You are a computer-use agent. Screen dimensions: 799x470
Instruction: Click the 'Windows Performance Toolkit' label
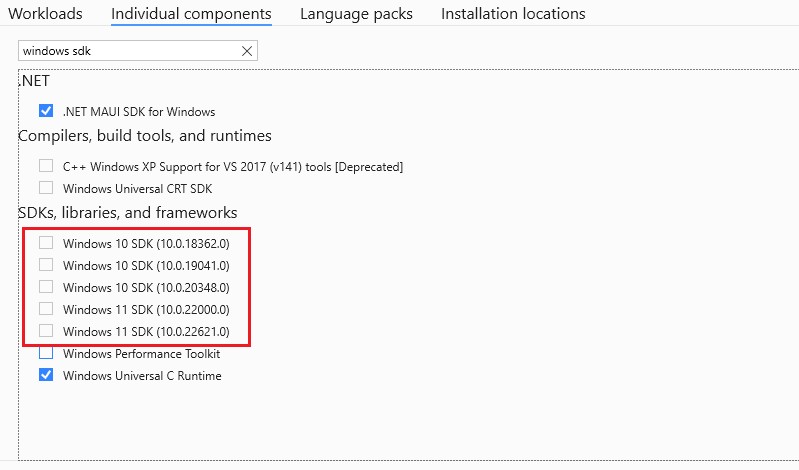pos(142,354)
